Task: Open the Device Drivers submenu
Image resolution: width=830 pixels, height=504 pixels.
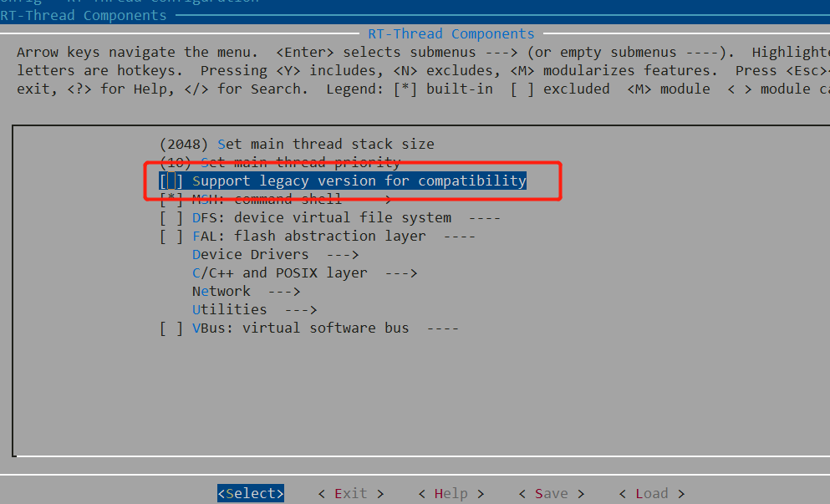Action: (242, 254)
